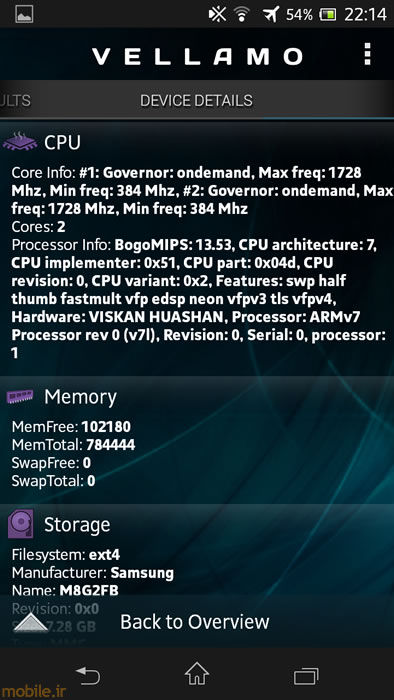Tap the Wi-Fi status icon

242,14
